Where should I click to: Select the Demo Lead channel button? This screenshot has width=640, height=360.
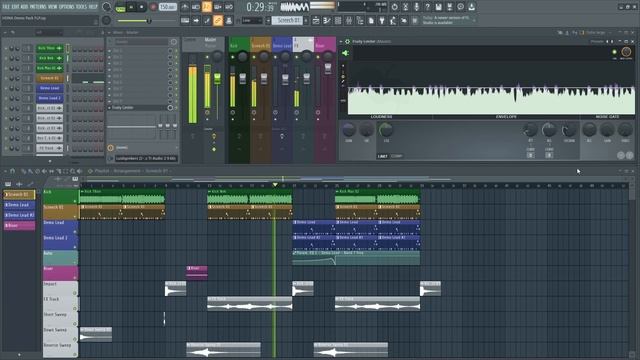[50, 88]
